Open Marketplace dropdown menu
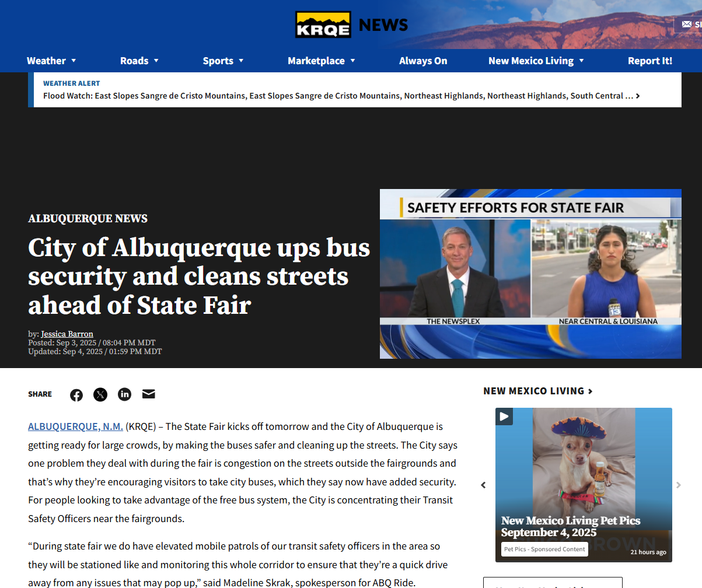The height and width of the screenshot is (588, 702). pyautogui.click(x=322, y=61)
